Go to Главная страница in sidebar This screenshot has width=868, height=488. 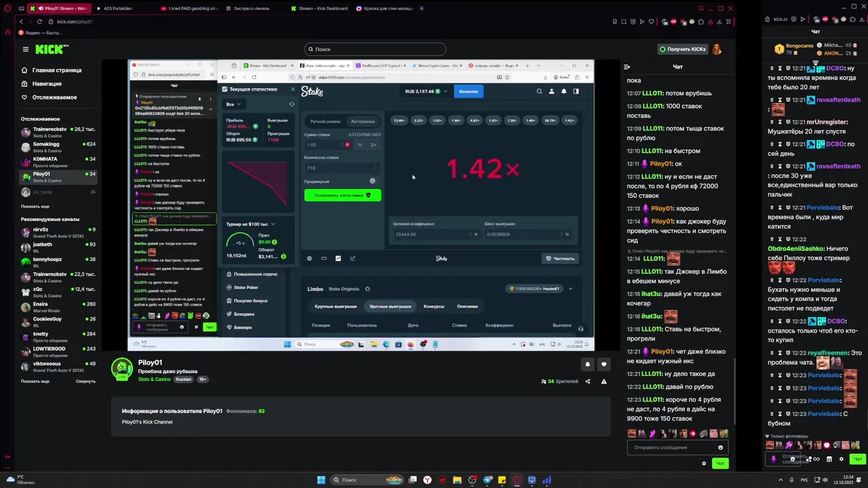(x=52, y=70)
